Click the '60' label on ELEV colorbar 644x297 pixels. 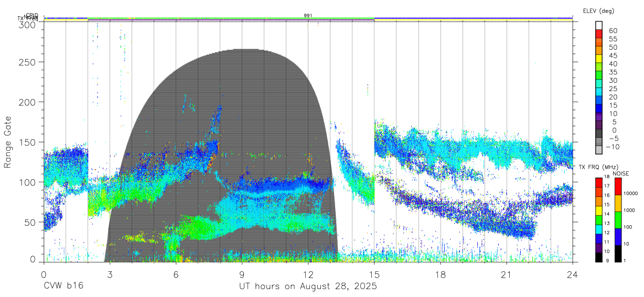[x=613, y=31]
